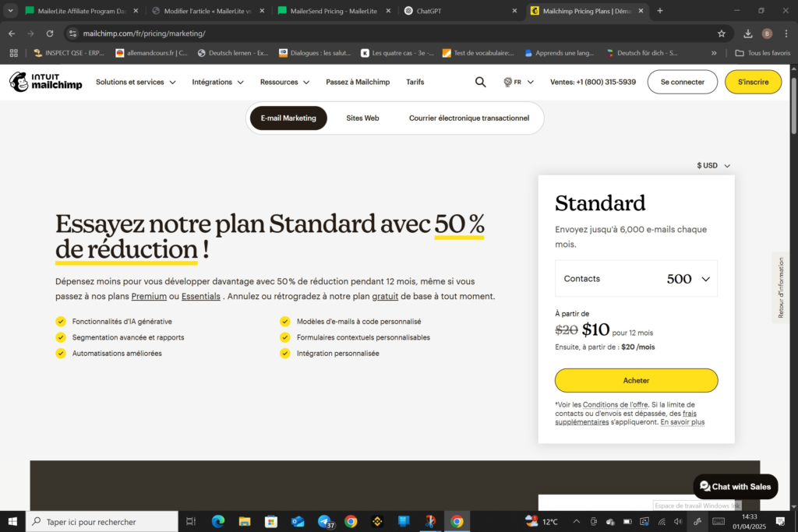The width and height of the screenshot is (798, 532).
Task: View site information icon in address bar
Action: coord(72,33)
